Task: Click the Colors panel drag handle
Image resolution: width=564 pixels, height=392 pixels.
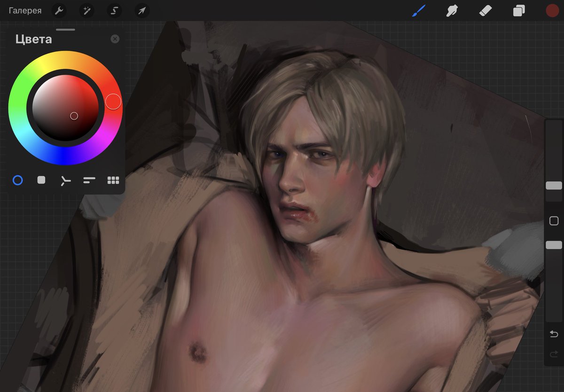Action: pos(65,30)
